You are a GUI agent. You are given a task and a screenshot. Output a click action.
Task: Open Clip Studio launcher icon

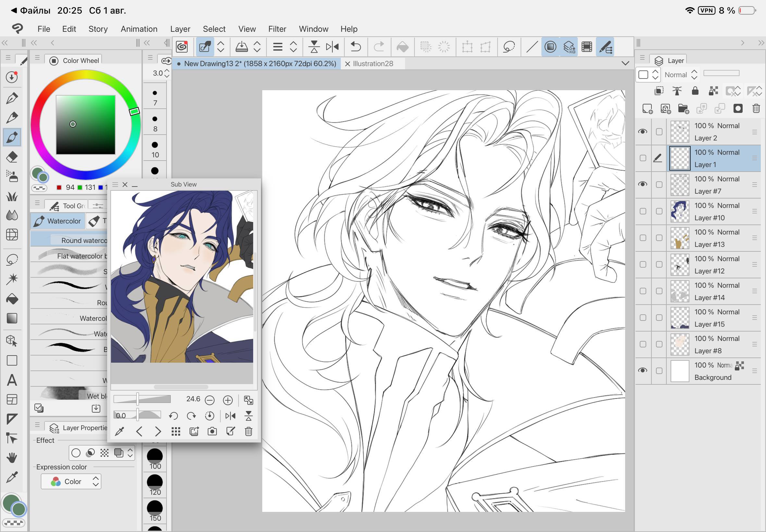point(182,47)
